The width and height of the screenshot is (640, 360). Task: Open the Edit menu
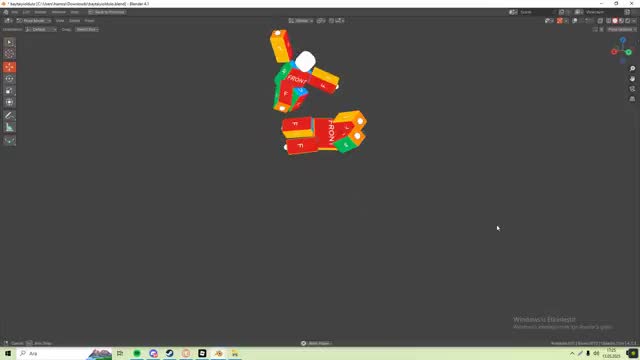pos(26,12)
